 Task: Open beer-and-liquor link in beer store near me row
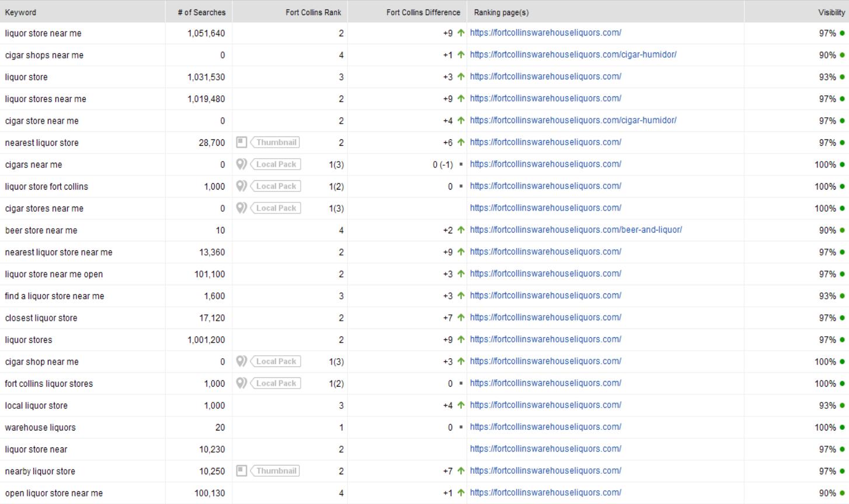click(576, 230)
